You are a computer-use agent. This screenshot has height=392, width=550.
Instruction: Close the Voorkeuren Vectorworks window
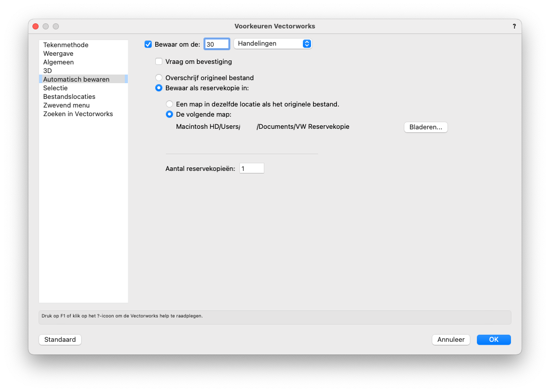point(36,26)
